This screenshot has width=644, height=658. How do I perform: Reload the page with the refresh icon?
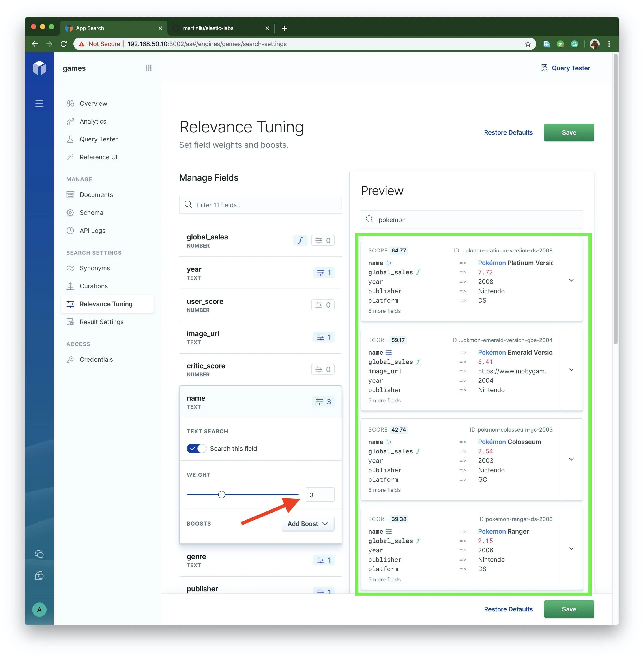click(64, 44)
